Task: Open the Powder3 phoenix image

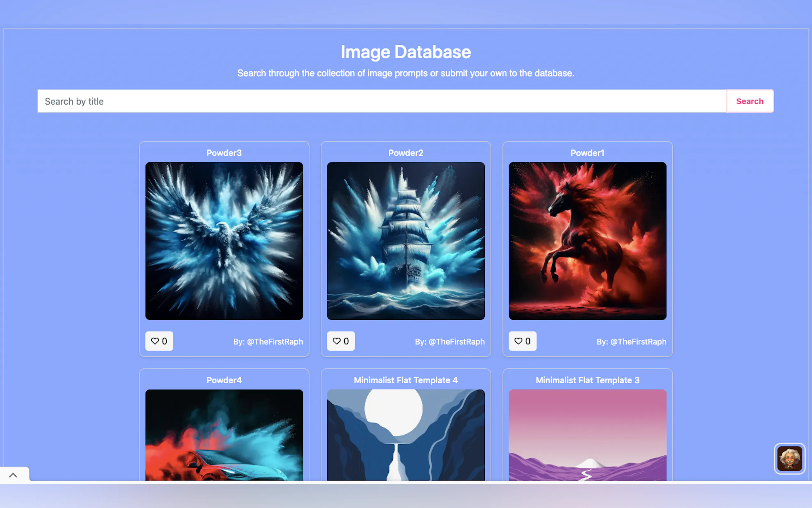Action: pos(224,241)
